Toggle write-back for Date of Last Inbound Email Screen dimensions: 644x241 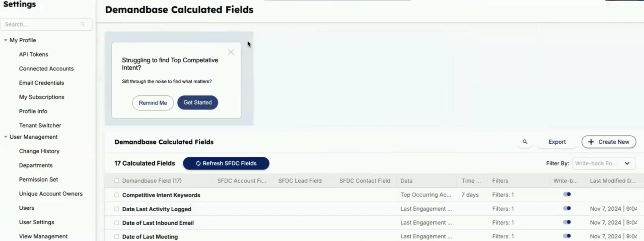[x=567, y=222]
